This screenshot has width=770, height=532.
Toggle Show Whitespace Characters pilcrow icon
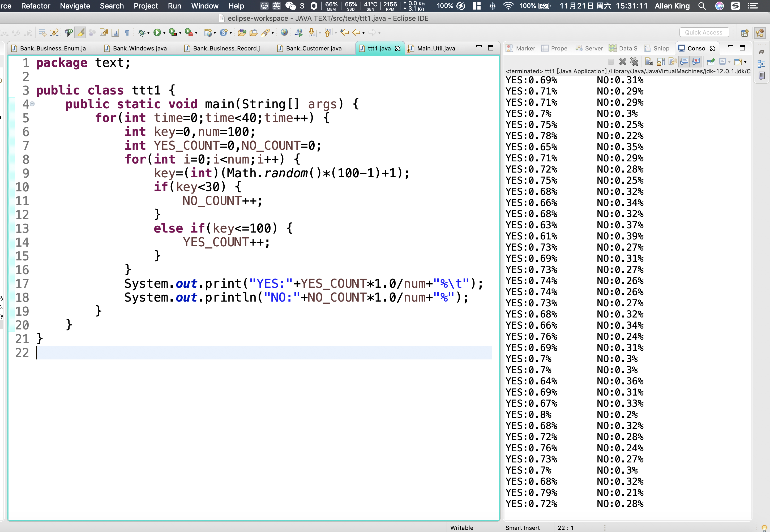click(127, 33)
